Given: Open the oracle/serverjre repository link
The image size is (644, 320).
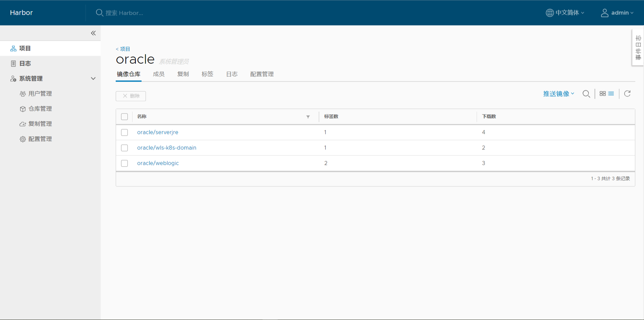Looking at the screenshot, I should (158, 132).
